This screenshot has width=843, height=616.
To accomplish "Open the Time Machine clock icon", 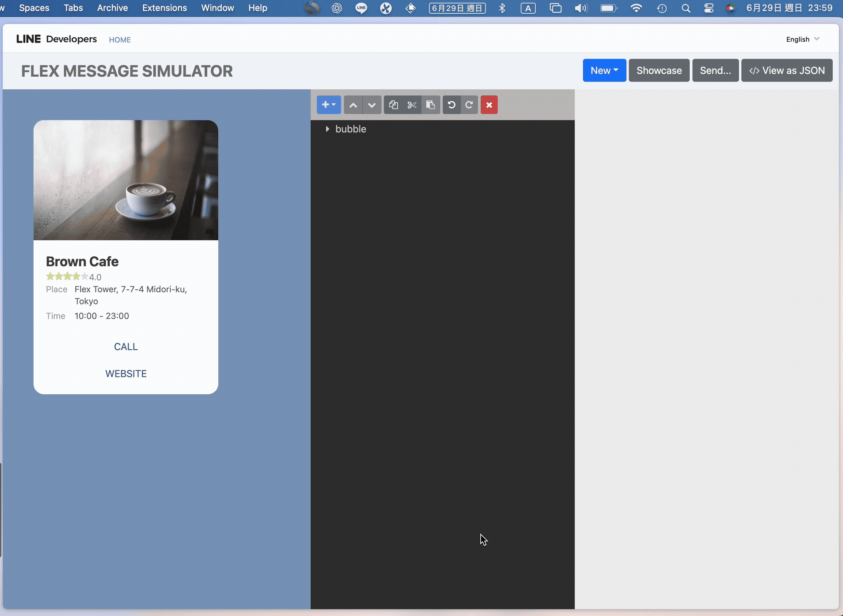I will [662, 8].
